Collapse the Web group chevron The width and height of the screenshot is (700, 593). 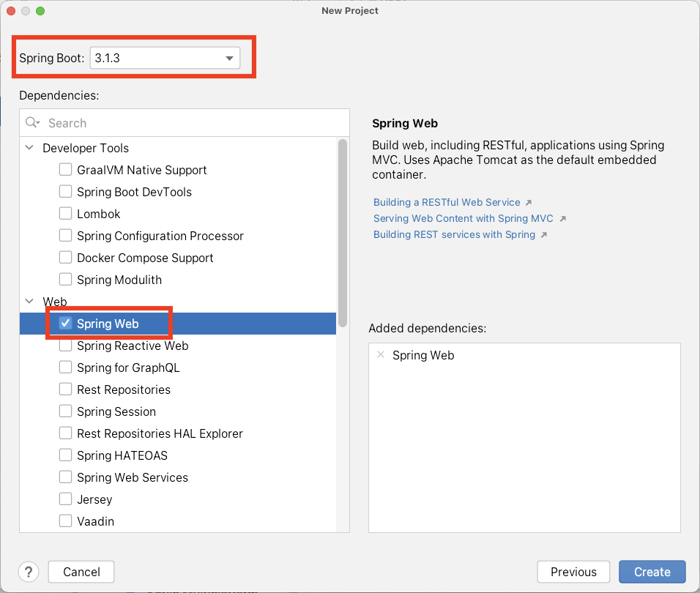tap(29, 301)
